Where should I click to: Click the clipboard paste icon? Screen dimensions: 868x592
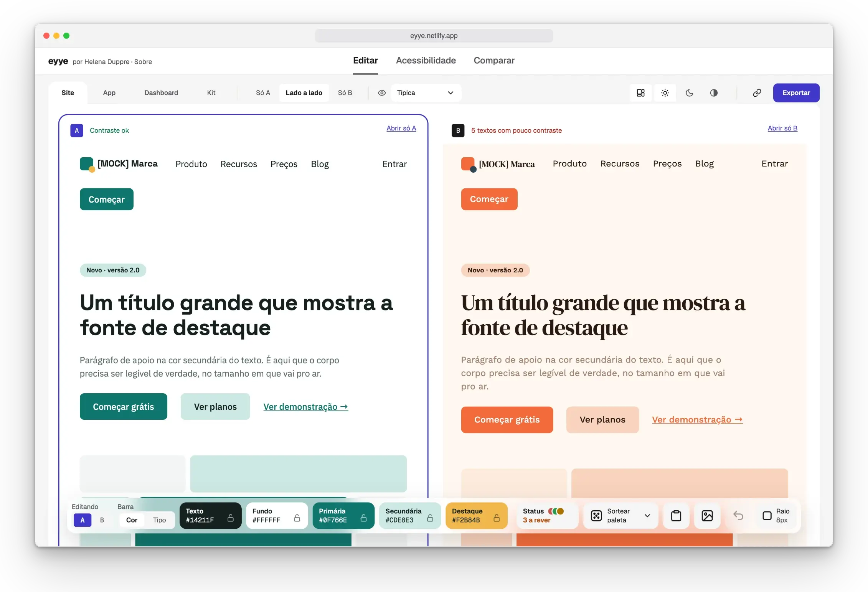tap(676, 516)
